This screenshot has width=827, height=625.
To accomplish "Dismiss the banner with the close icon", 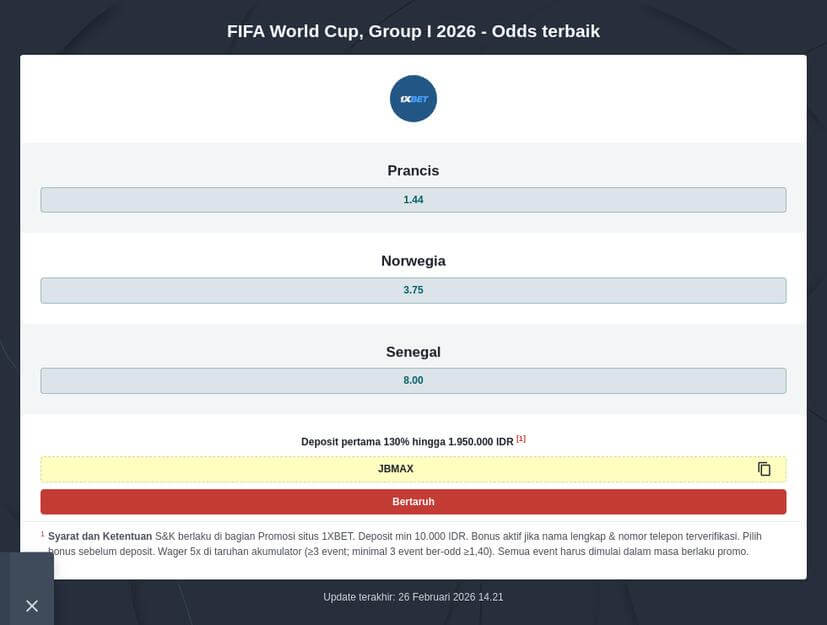I will (31, 606).
